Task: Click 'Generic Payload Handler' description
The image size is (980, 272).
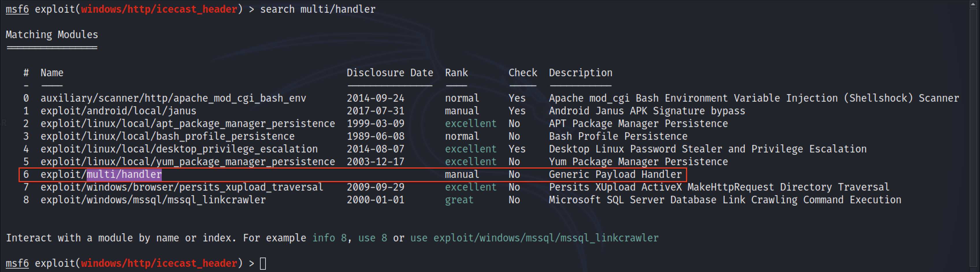Action: coord(615,175)
